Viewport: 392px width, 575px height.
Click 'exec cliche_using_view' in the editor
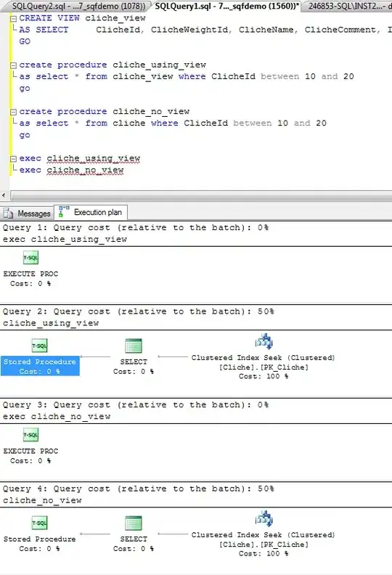pyautogui.click(x=80, y=158)
